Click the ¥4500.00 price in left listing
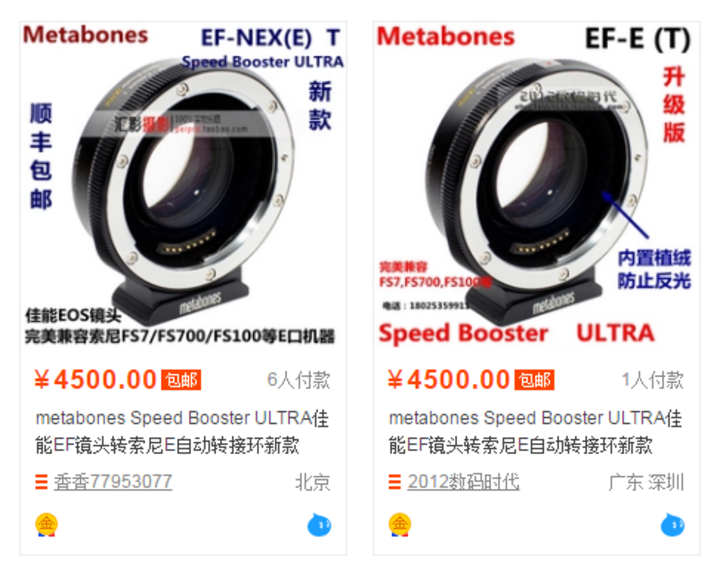This screenshot has height=572, width=720. pyautogui.click(x=96, y=380)
